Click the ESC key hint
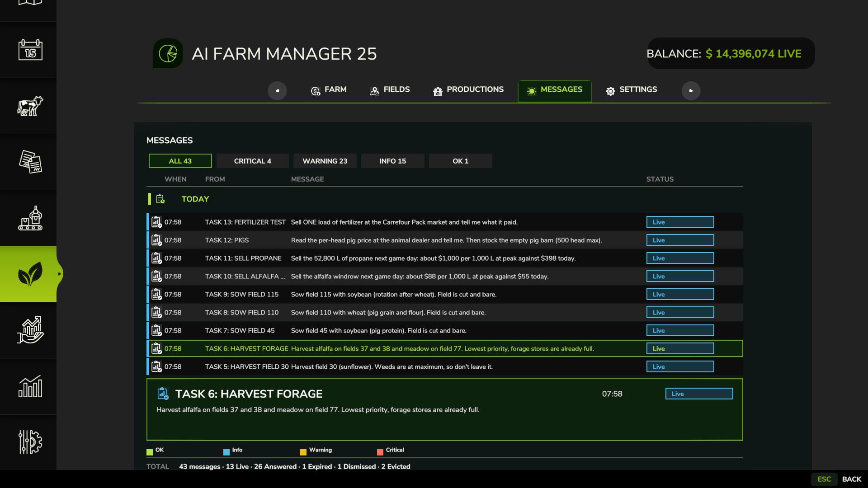868x488 pixels. [x=824, y=479]
